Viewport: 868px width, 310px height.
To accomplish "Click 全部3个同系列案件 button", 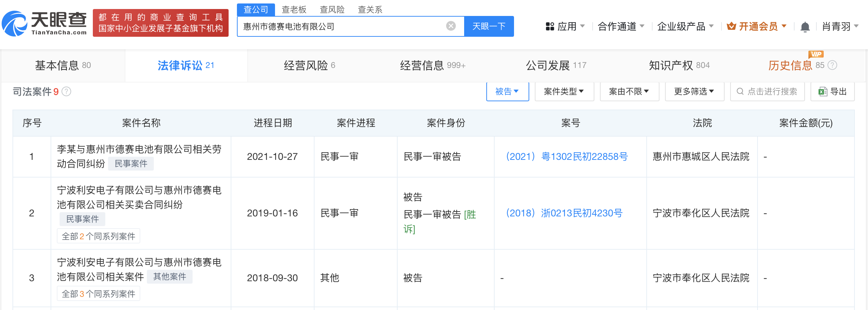I will click(x=98, y=294).
